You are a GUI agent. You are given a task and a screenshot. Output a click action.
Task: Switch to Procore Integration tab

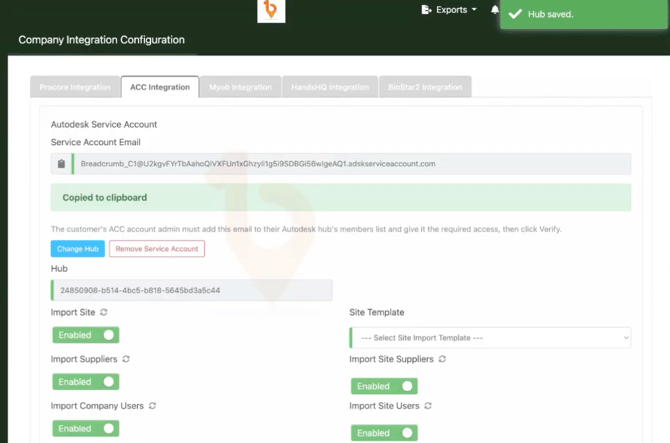tap(75, 87)
